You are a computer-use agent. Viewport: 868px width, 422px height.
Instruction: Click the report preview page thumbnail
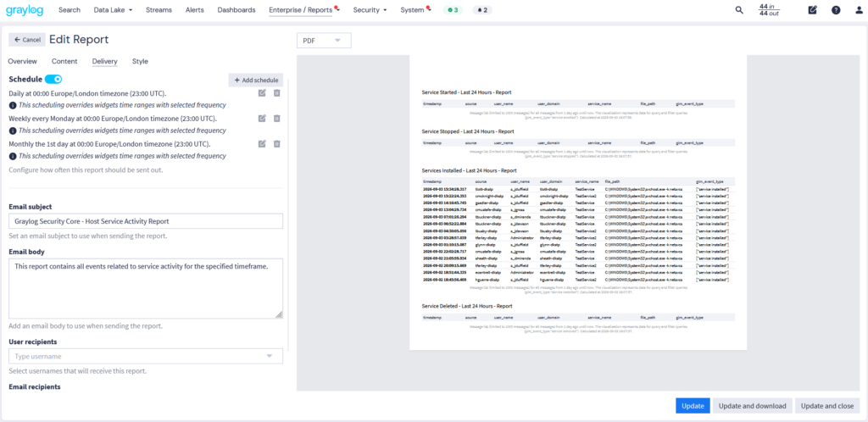[578, 203]
